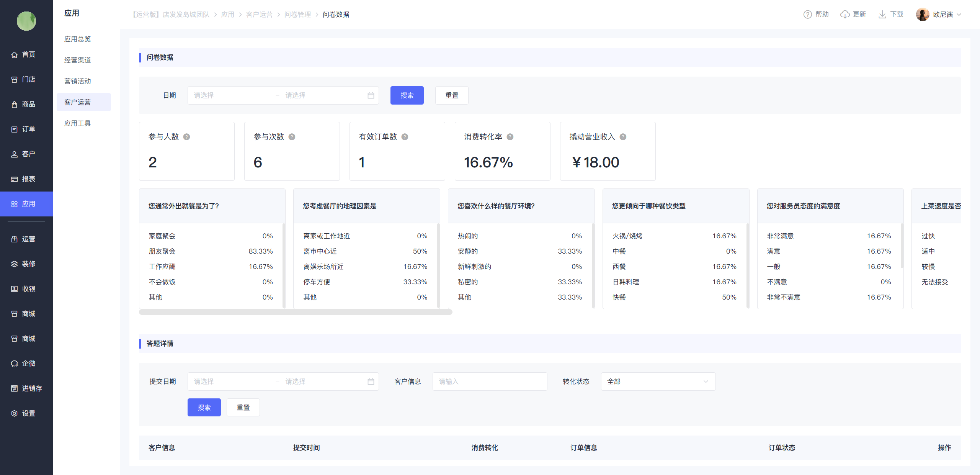
Task: Open the calendar icon in 日期 filter
Action: point(371,95)
